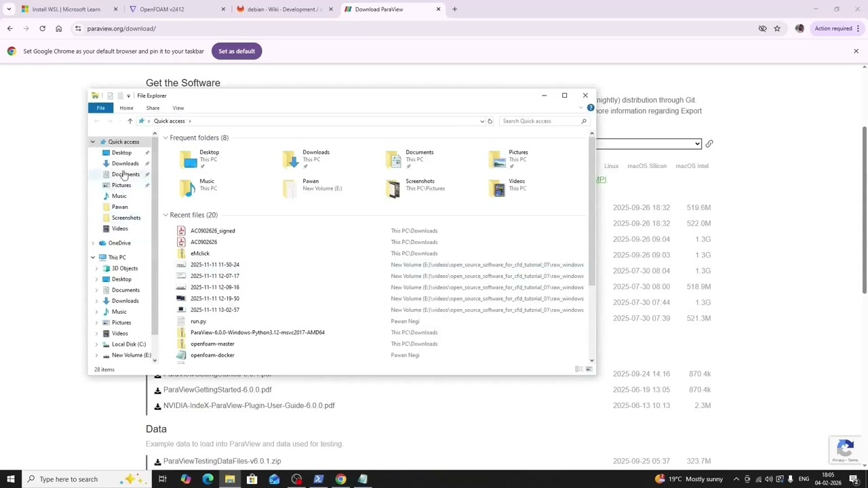Bookmark this page with star icon

point(777,28)
